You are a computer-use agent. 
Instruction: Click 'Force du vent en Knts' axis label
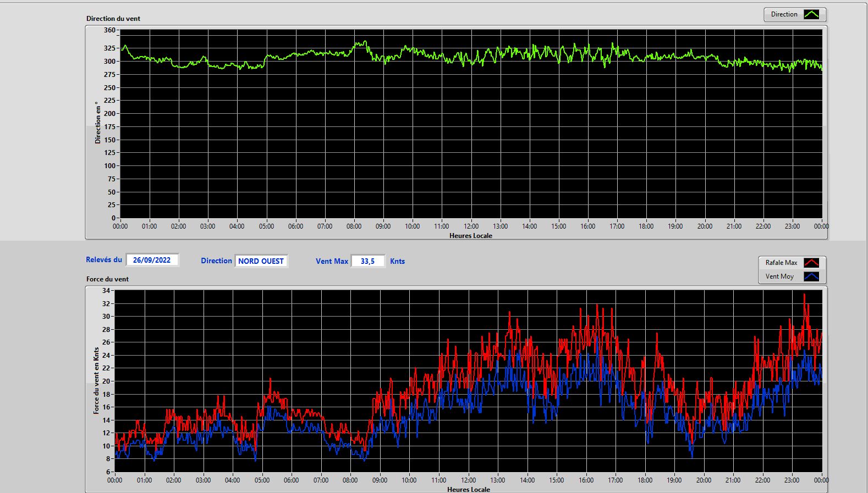[96, 380]
